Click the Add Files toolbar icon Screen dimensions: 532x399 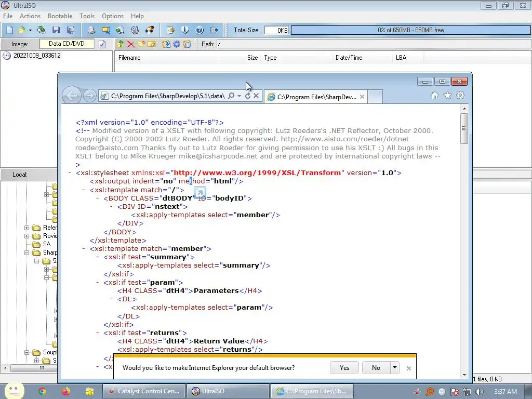click(x=166, y=44)
